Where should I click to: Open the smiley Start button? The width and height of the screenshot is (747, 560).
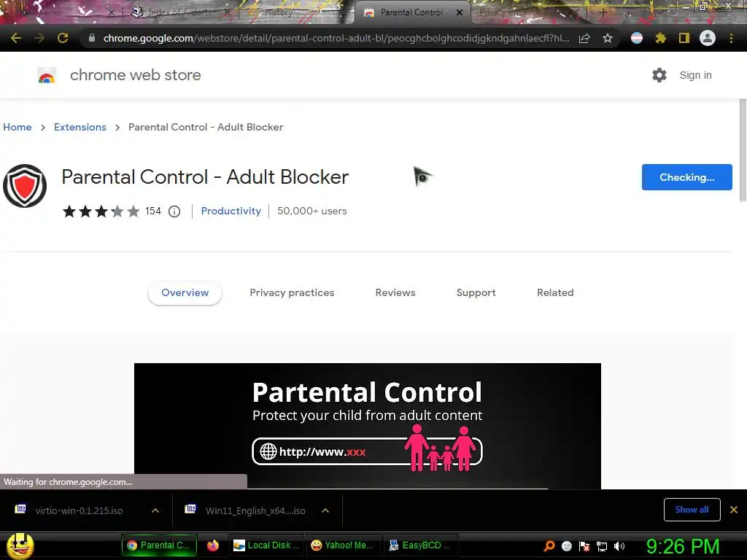pyautogui.click(x=20, y=545)
